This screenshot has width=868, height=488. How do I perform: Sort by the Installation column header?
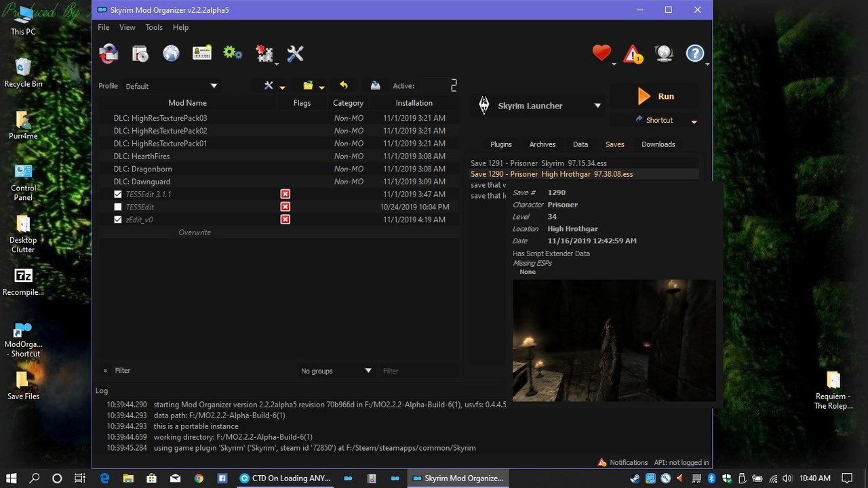[414, 103]
